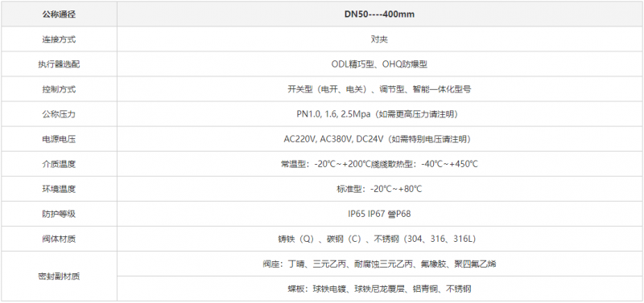This screenshot has height=303, width=644.
Task: Select the PN1.0, 1.6, 2.5Mpa value
Action: point(334,114)
